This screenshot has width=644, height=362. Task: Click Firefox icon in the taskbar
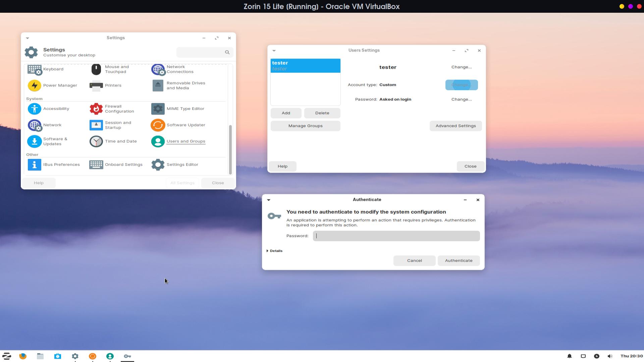pyautogui.click(x=23, y=356)
